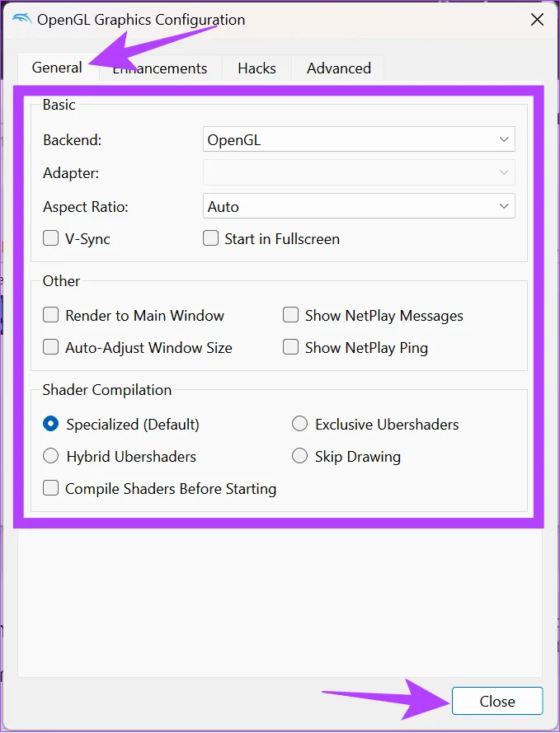Expand the Aspect Ratio dropdown set to Auto
Screen dimensions: 560x733
pyautogui.click(x=359, y=206)
